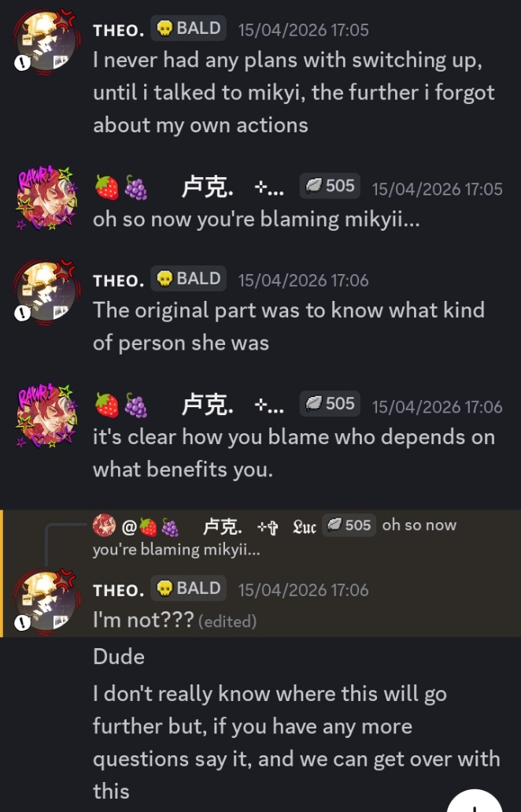The height and width of the screenshot is (812, 521).
Task: Tap the 505 tag on the 'what benefits you' message
Action: click(330, 403)
